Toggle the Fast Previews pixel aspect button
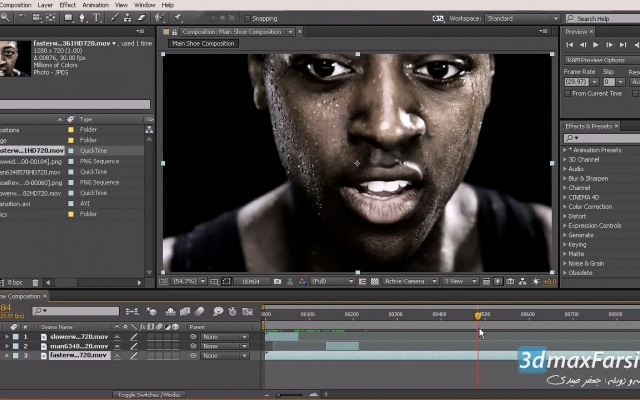640x400 pixels. pos(498,282)
